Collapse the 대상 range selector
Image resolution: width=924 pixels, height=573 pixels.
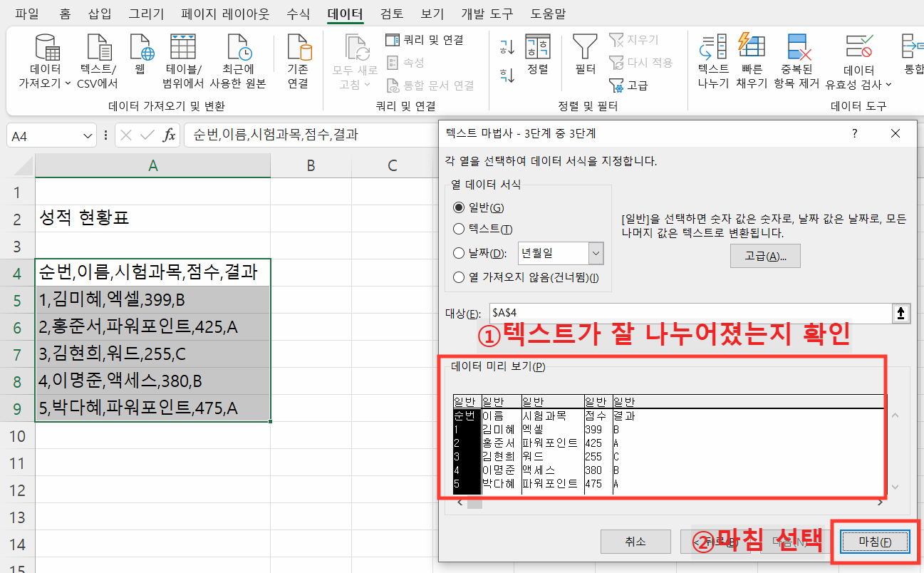901,313
